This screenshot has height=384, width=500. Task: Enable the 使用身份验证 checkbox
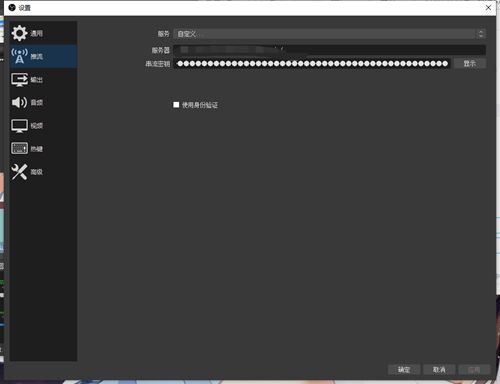176,105
